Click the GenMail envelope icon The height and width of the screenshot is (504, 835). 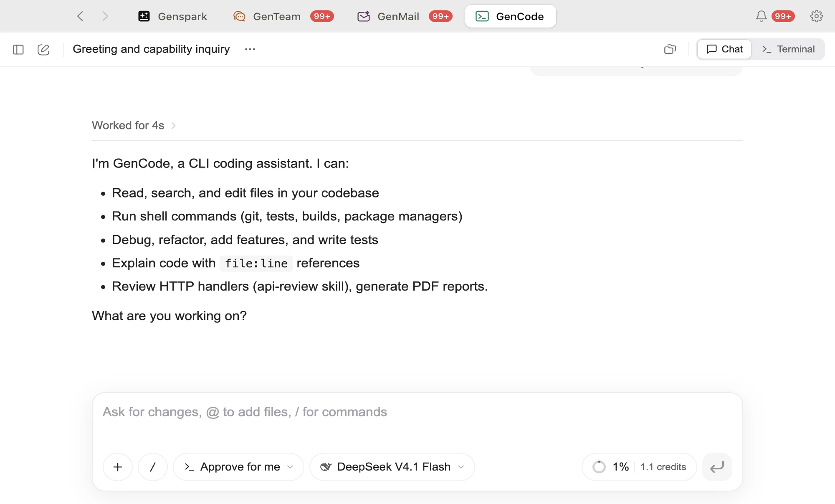tap(364, 16)
